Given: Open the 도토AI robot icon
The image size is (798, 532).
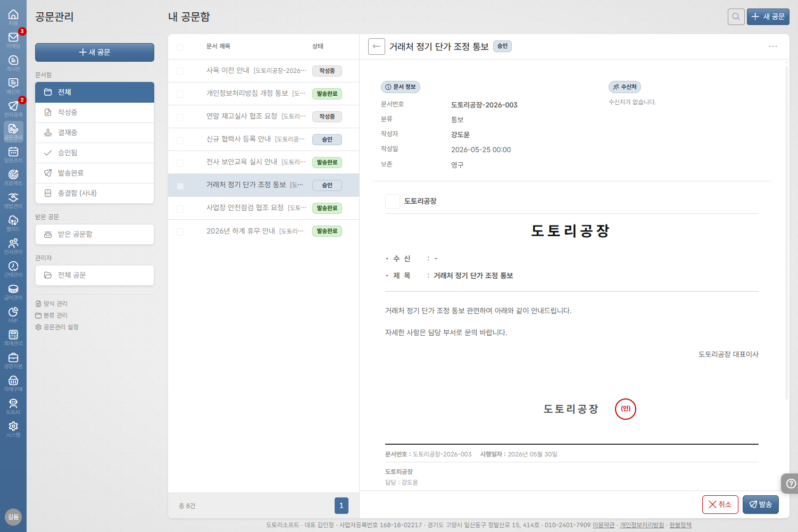Looking at the screenshot, I should (x=13, y=406).
